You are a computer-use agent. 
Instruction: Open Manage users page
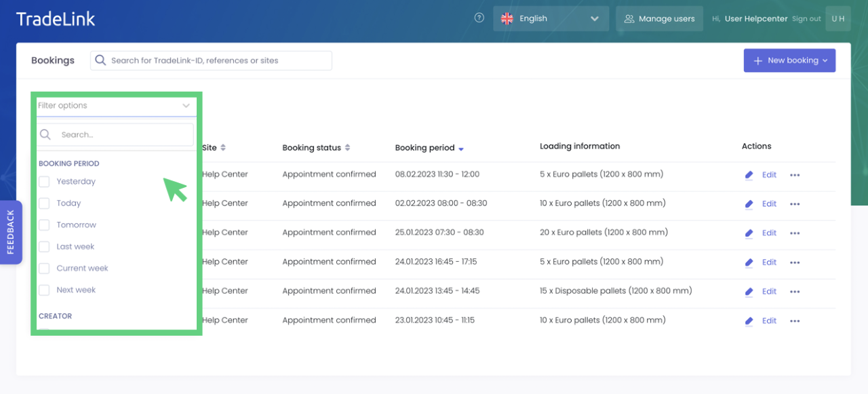659,19
